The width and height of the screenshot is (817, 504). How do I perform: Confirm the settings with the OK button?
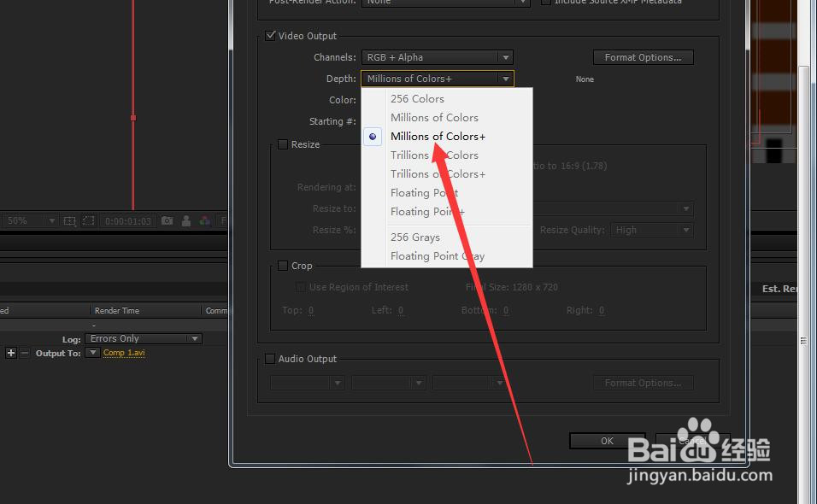click(607, 441)
